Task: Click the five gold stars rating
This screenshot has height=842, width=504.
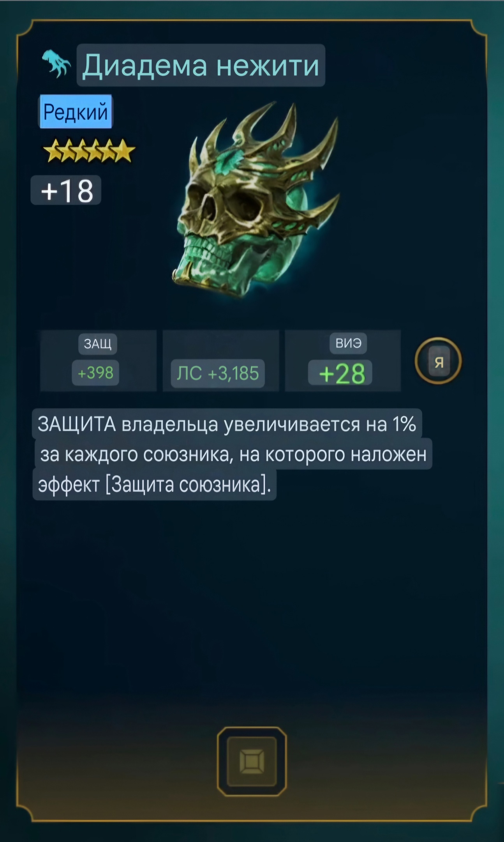Action: (89, 150)
